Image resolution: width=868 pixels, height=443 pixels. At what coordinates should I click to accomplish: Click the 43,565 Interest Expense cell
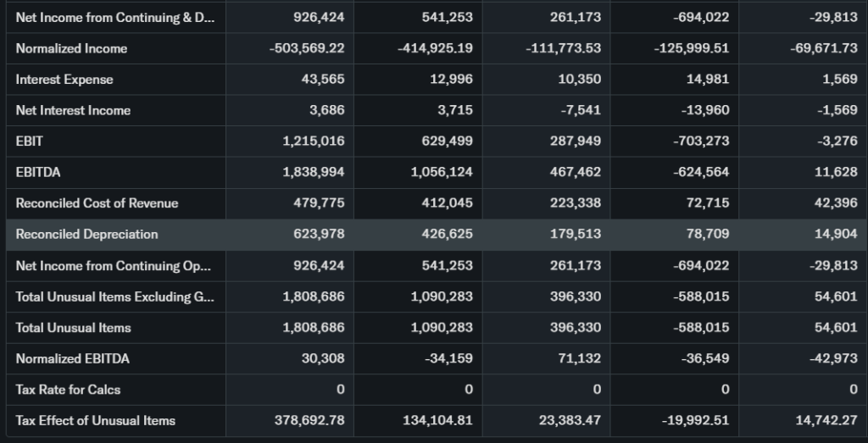[x=323, y=80]
